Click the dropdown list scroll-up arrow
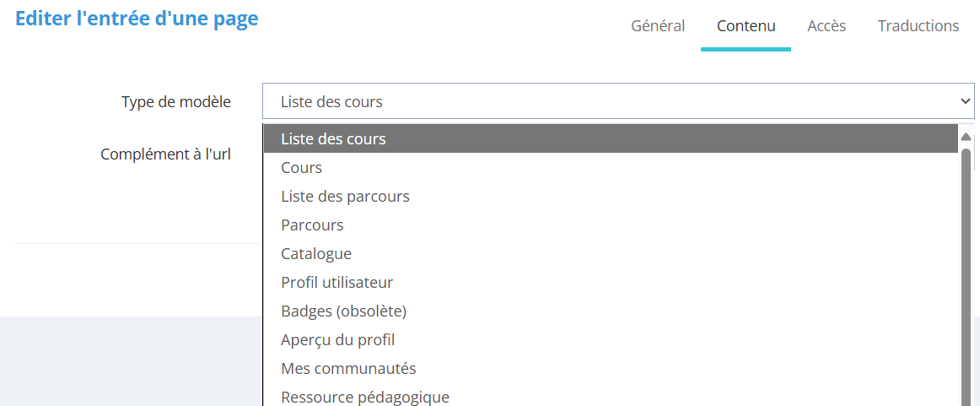This screenshot has height=406, width=980. point(967,137)
